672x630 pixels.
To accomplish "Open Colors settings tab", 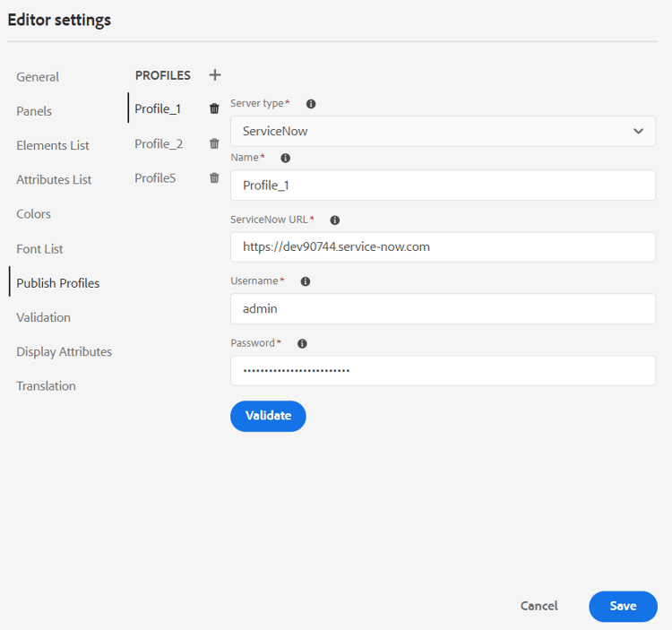I will tap(33, 214).
